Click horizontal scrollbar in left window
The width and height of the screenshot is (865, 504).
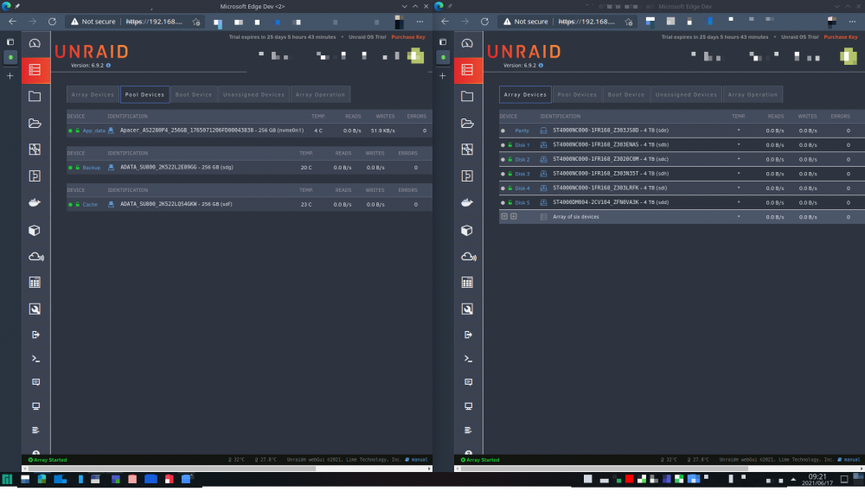coord(172,469)
